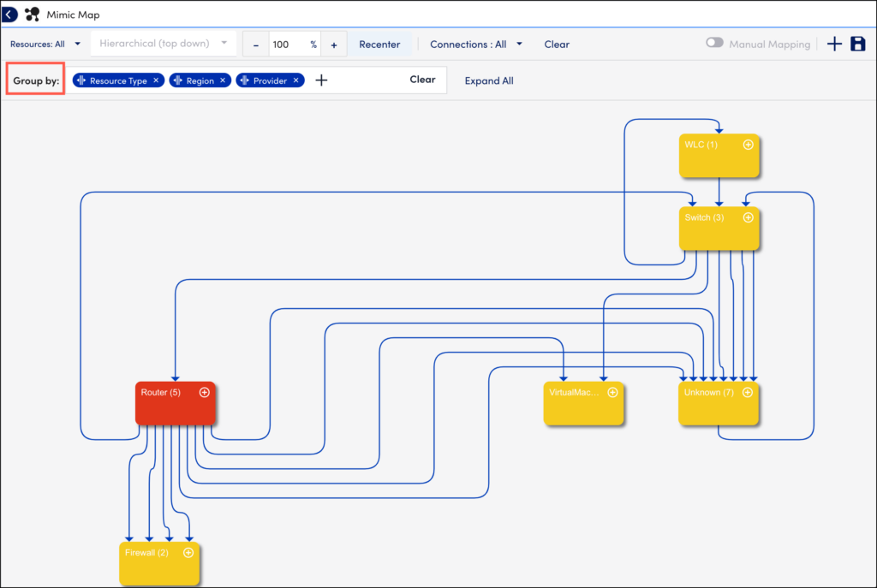
Task: Remove the Resource Type grouping chip
Action: tap(155, 80)
